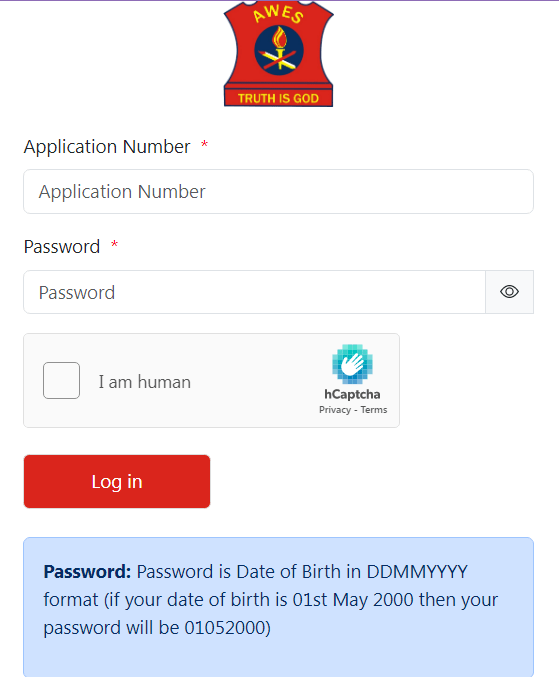
Task: Click the red Log in button
Action: [x=117, y=481]
